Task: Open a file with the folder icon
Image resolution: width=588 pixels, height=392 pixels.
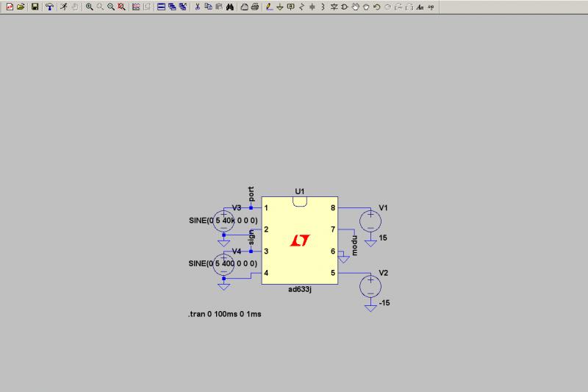Action: pyautogui.click(x=21, y=7)
